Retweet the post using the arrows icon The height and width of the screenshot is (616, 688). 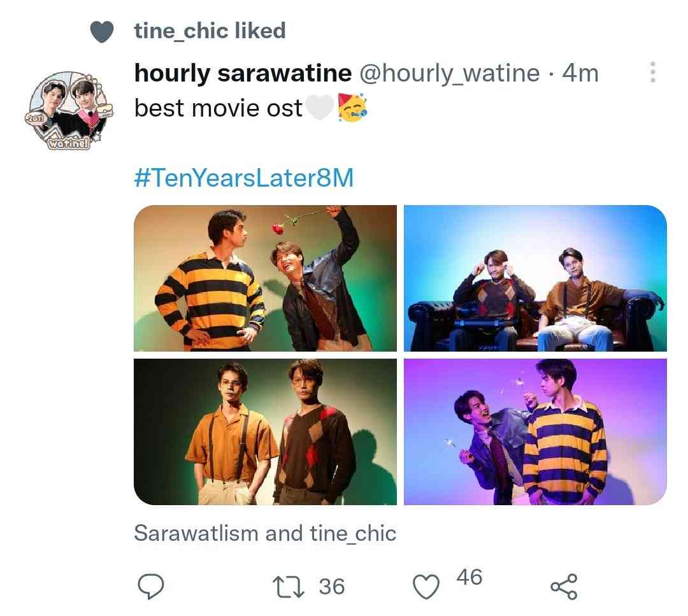(x=288, y=587)
